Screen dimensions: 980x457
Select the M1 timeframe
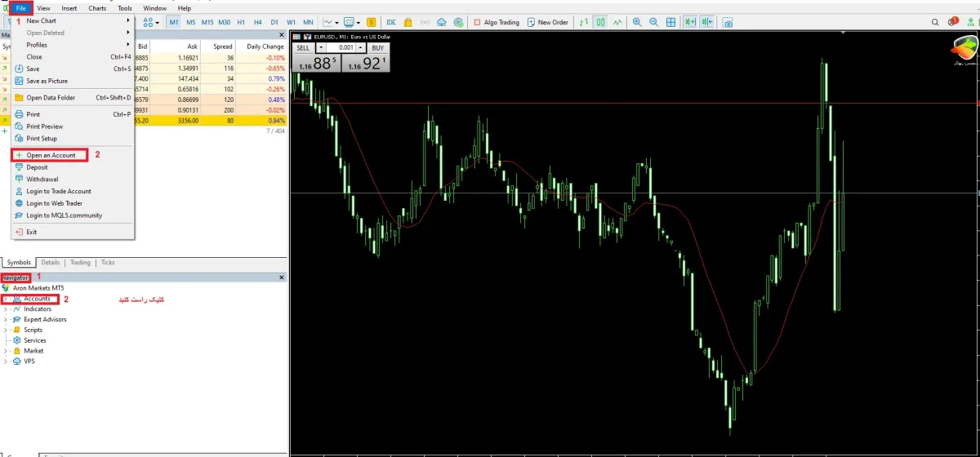pyautogui.click(x=174, y=22)
